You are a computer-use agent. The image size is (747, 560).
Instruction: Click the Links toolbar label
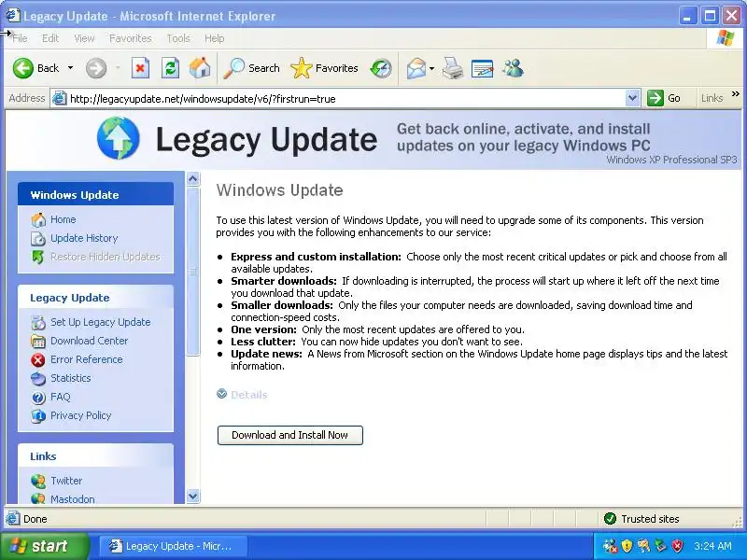[x=712, y=98]
